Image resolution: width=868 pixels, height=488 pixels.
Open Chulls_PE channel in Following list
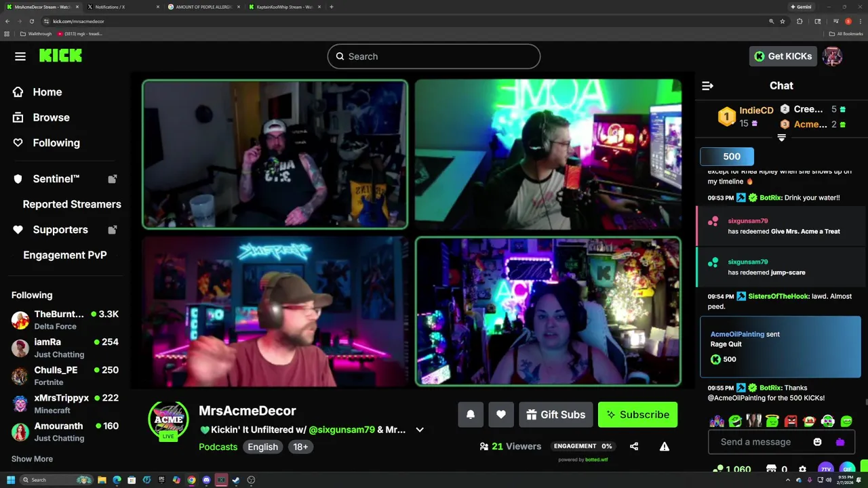click(65, 375)
